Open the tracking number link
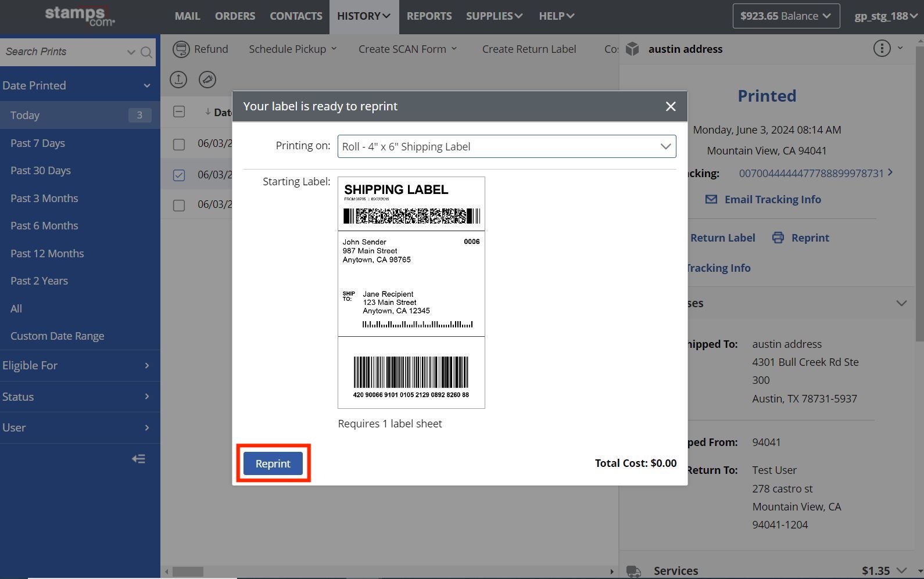 click(811, 173)
